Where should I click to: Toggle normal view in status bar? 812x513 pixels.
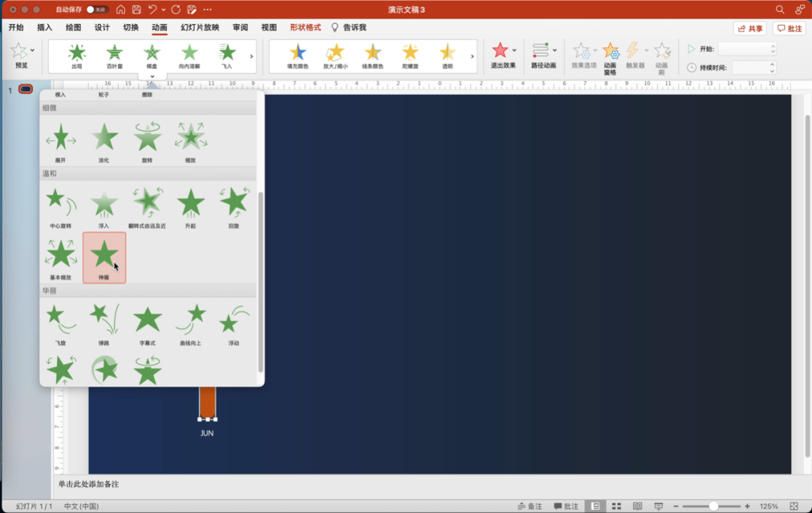[595, 506]
